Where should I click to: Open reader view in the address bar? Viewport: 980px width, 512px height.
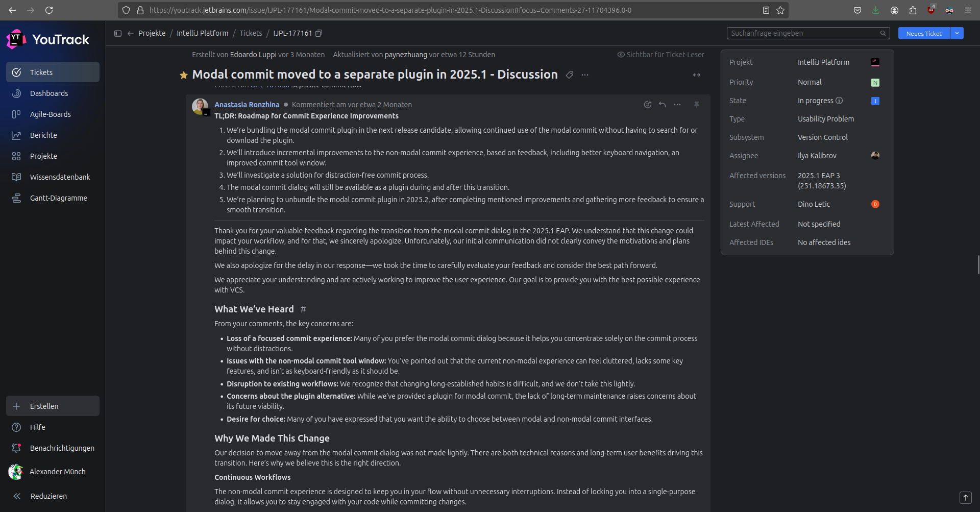point(766,10)
